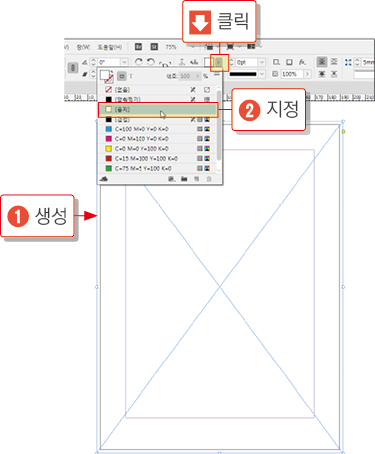375x454 pixels.
Task: Open the rotation angle 0° dropdown arrow
Action: click(124, 62)
